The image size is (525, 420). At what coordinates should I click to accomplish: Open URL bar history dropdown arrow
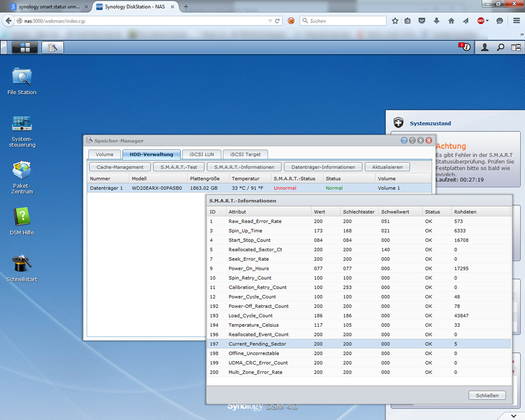[x=270, y=21]
